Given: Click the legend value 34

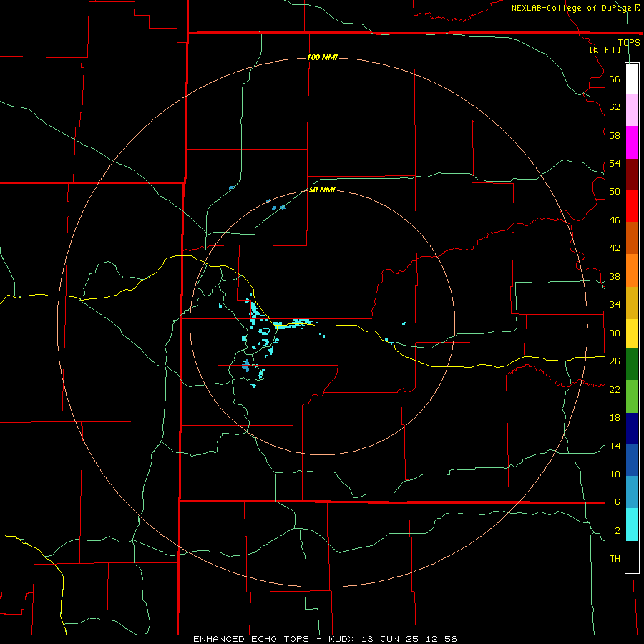Looking at the screenshot, I should (615, 305).
